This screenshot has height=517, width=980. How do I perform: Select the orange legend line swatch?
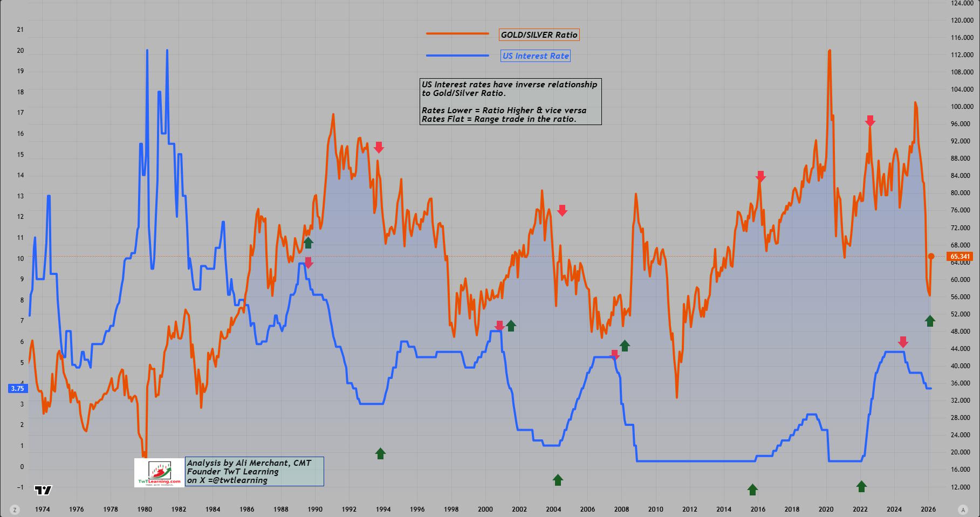(x=457, y=33)
